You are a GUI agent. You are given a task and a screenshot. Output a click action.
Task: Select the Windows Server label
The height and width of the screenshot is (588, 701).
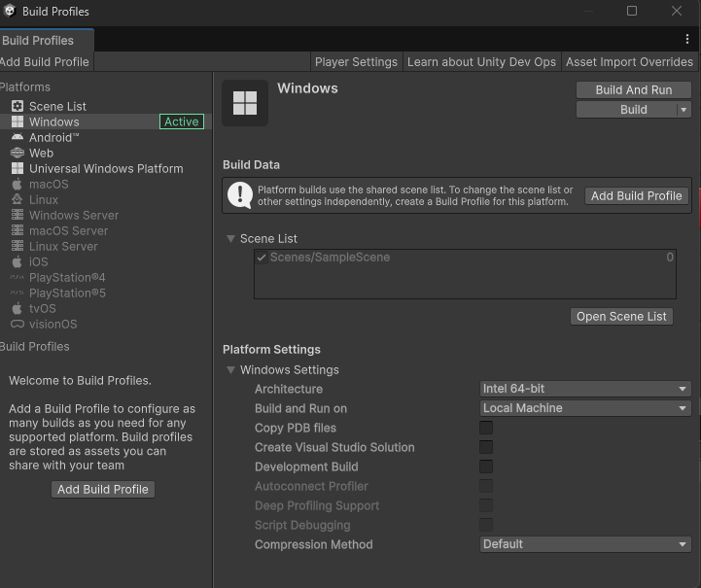(74, 216)
